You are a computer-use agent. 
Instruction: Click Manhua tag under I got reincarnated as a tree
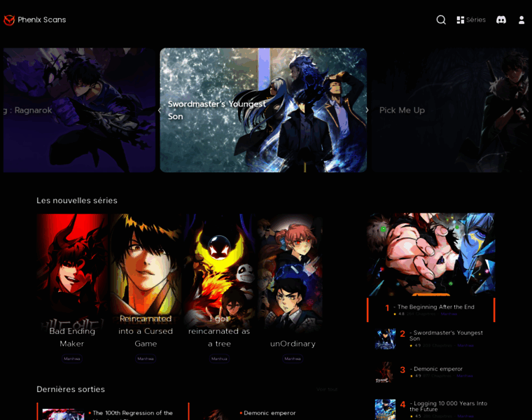[219, 358]
